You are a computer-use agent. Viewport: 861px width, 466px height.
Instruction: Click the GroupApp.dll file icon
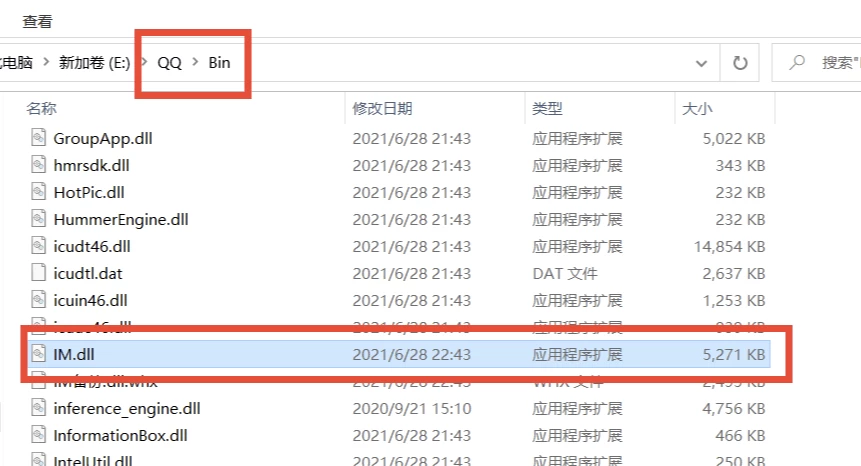(x=39, y=138)
